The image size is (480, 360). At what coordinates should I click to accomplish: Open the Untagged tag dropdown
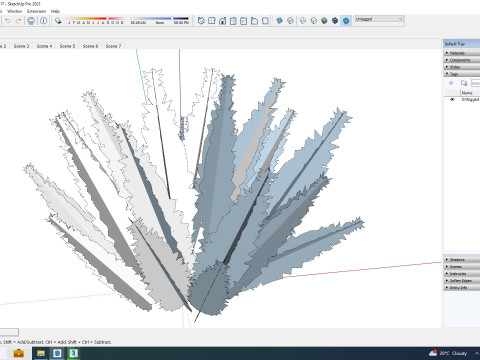point(379,19)
